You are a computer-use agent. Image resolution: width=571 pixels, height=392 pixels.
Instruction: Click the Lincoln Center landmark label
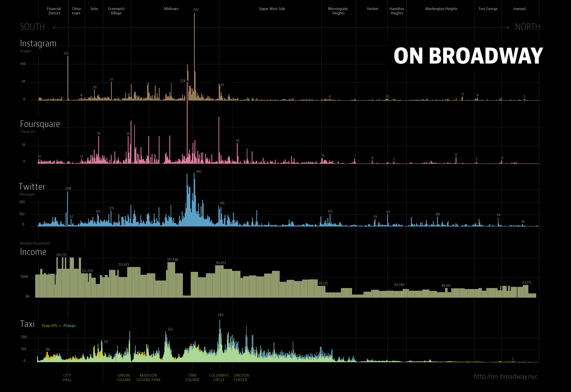(x=241, y=378)
